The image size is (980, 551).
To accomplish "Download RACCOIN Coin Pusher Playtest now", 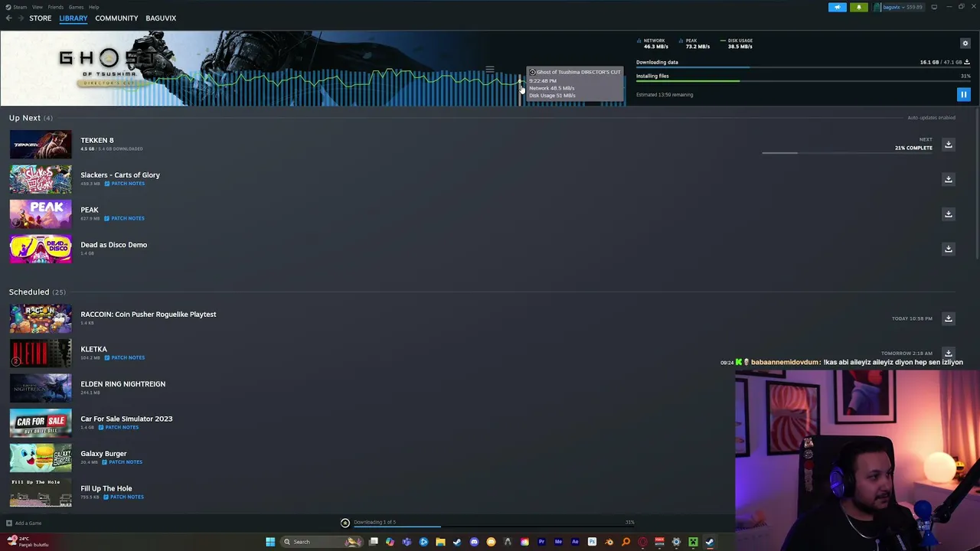I will pos(948,318).
